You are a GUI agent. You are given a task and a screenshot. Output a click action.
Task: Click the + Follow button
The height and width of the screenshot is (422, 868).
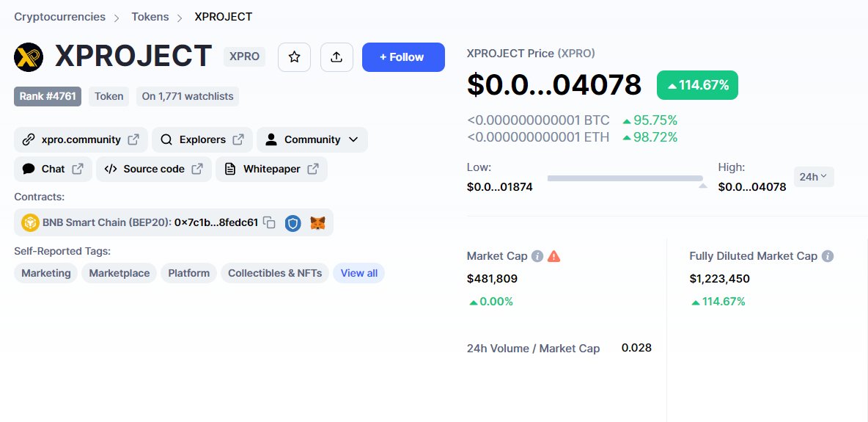tap(403, 57)
